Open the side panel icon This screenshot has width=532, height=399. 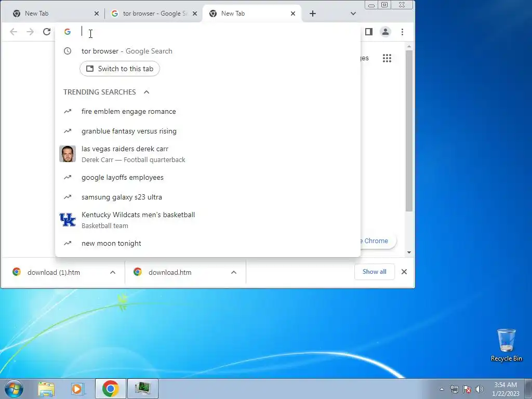tap(369, 32)
